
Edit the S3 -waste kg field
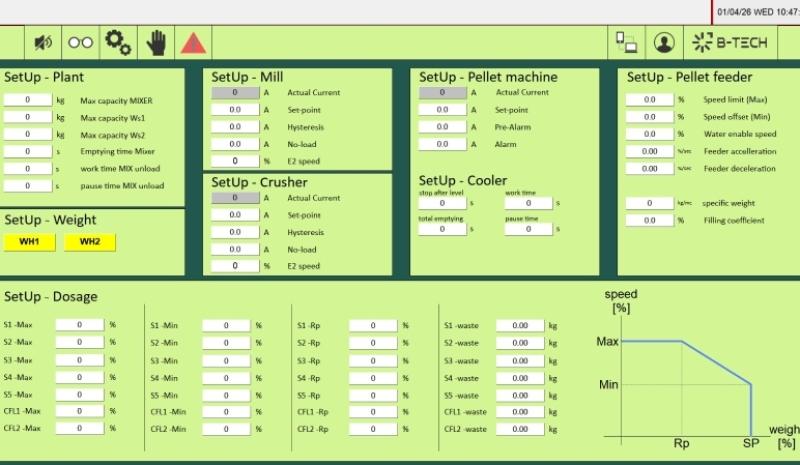click(x=520, y=360)
